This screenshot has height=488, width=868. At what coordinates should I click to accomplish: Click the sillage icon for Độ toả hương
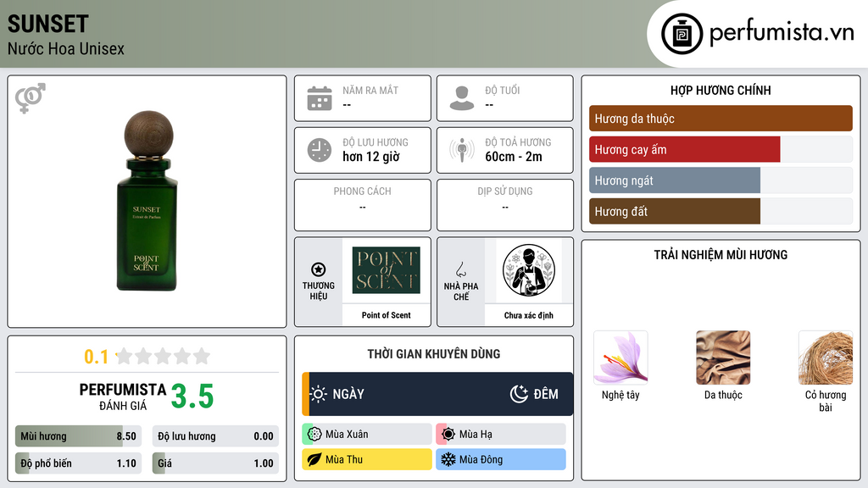462,150
